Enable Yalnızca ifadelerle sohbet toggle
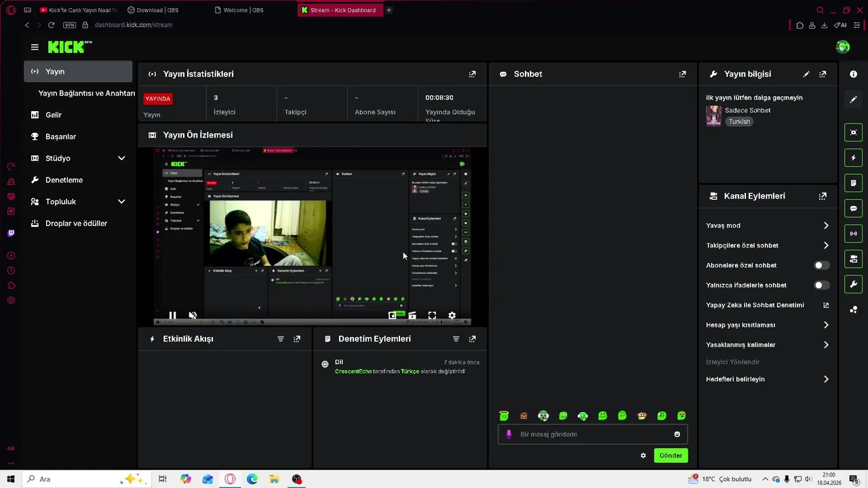 pyautogui.click(x=822, y=285)
